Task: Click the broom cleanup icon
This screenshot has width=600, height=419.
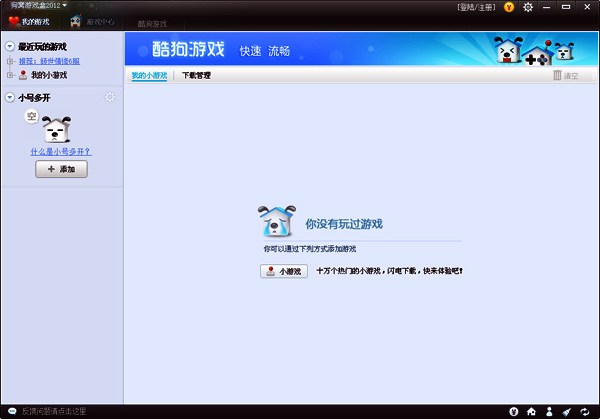Action: point(567,412)
